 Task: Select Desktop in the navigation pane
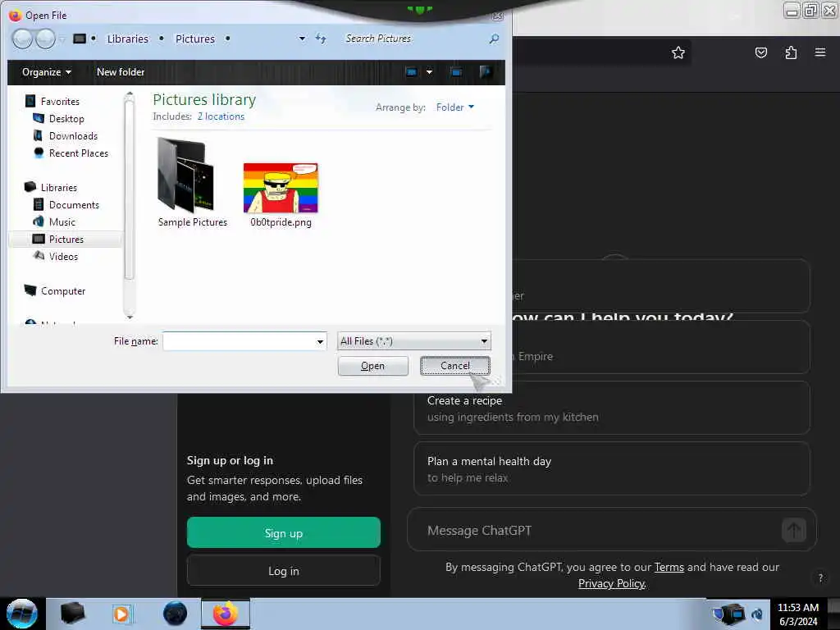coord(66,118)
